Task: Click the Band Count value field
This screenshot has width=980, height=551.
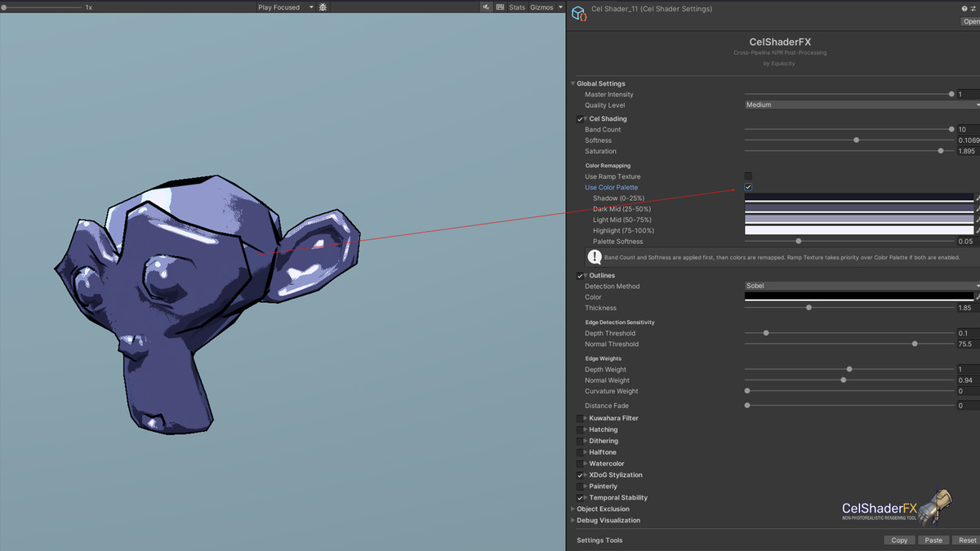Action: tap(969, 130)
